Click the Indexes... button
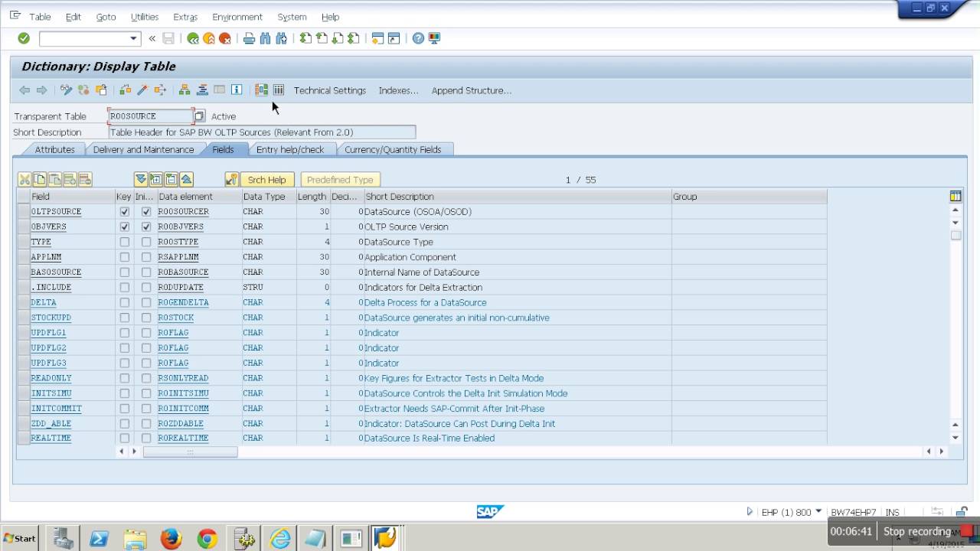 click(398, 90)
